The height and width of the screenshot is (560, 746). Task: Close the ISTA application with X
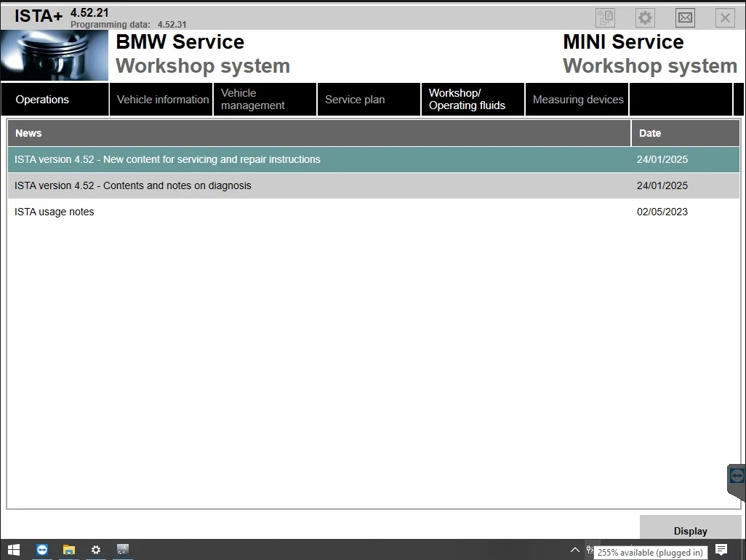pyautogui.click(x=725, y=18)
